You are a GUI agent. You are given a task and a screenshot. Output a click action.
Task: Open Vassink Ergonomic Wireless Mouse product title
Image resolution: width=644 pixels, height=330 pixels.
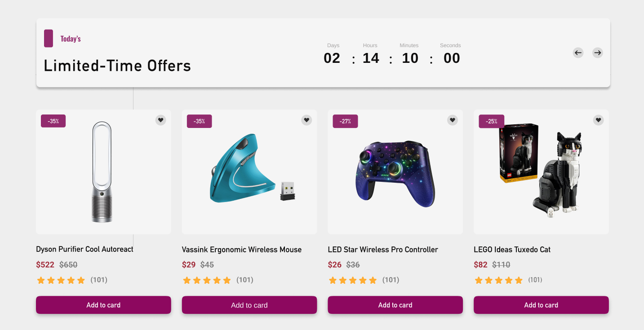click(x=242, y=250)
